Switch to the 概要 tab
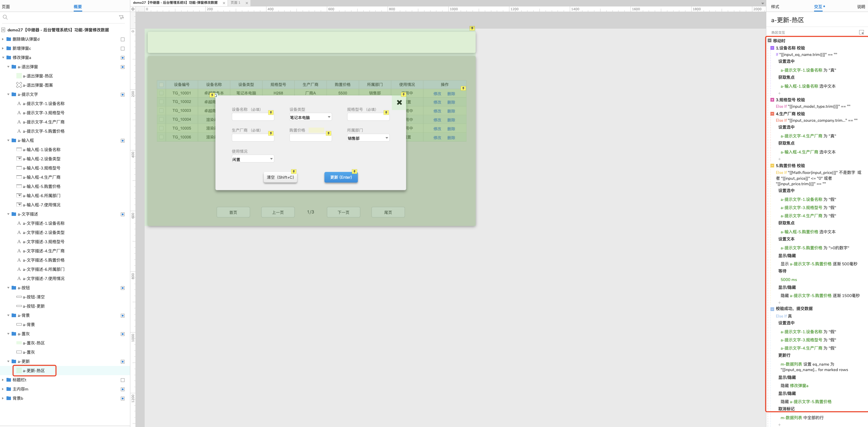Viewport: 868px width, 427px height. (78, 6)
